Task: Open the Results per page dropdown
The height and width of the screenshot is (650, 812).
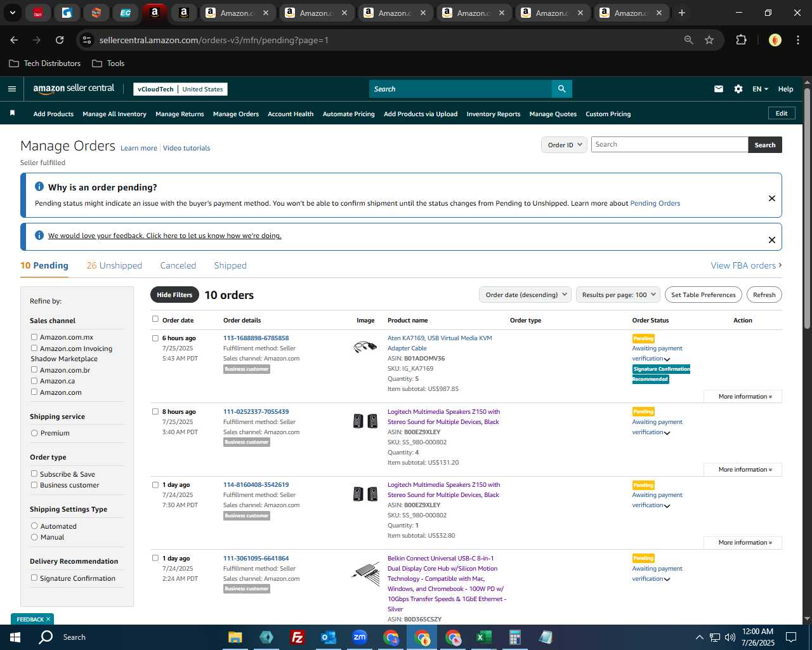Action: click(x=618, y=295)
